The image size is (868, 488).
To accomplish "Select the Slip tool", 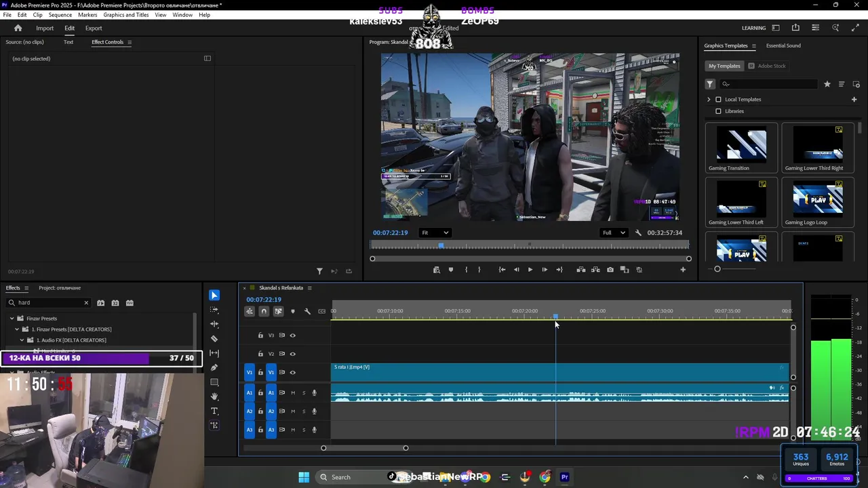I will coord(214,353).
